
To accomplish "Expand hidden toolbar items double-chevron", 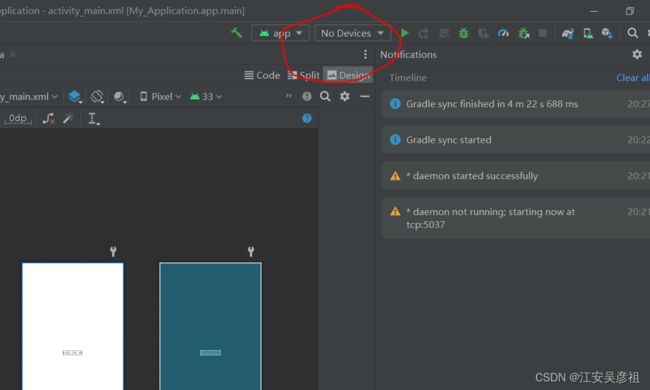I will (289, 96).
